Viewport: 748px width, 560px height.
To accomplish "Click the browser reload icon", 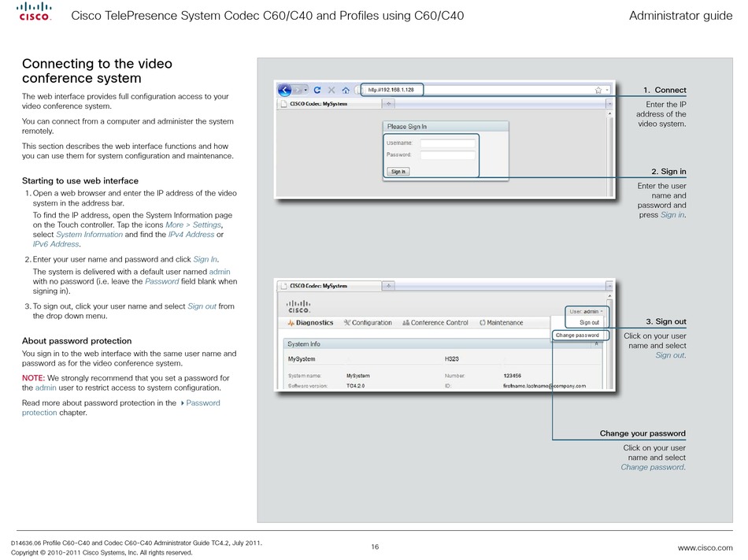I will pyautogui.click(x=317, y=90).
